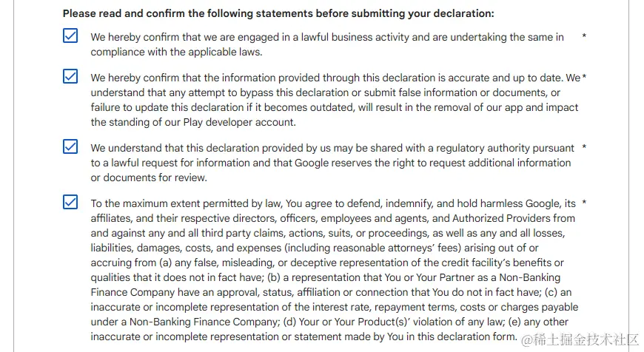Click the lawful business activity statement text
The image size is (644, 352).
327,37
